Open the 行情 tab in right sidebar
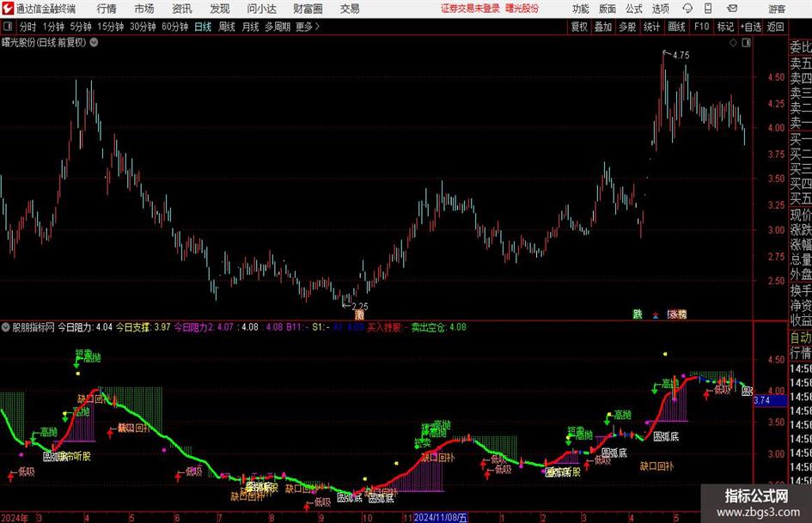Screen dimensions: 812x523 coord(801,353)
